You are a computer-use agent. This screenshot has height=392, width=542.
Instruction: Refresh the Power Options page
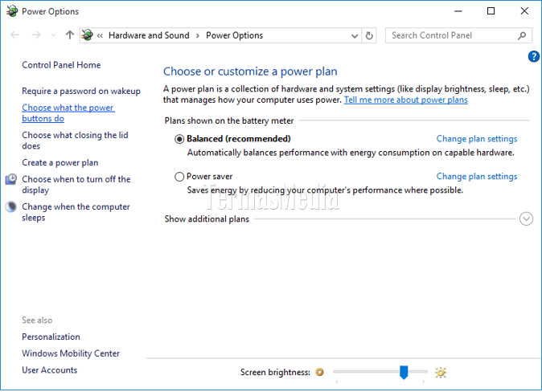coord(369,35)
